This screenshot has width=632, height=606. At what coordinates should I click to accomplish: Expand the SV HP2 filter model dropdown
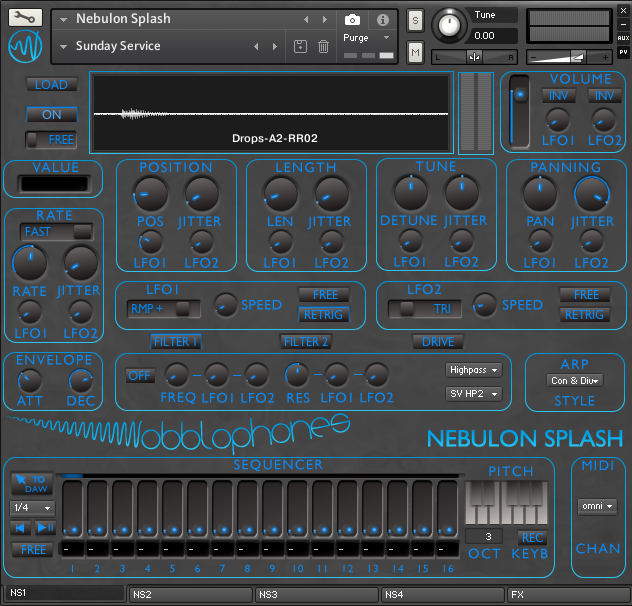pyautogui.click(x=474, y=394)
